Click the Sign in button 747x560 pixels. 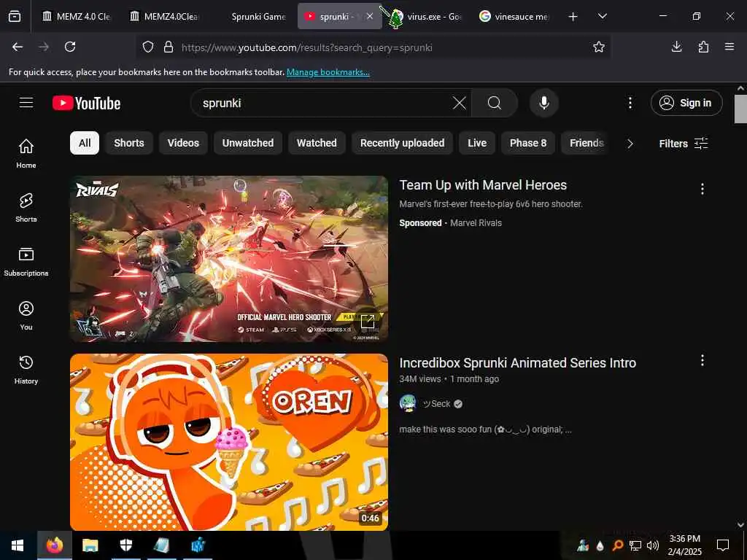click(686, 103)
